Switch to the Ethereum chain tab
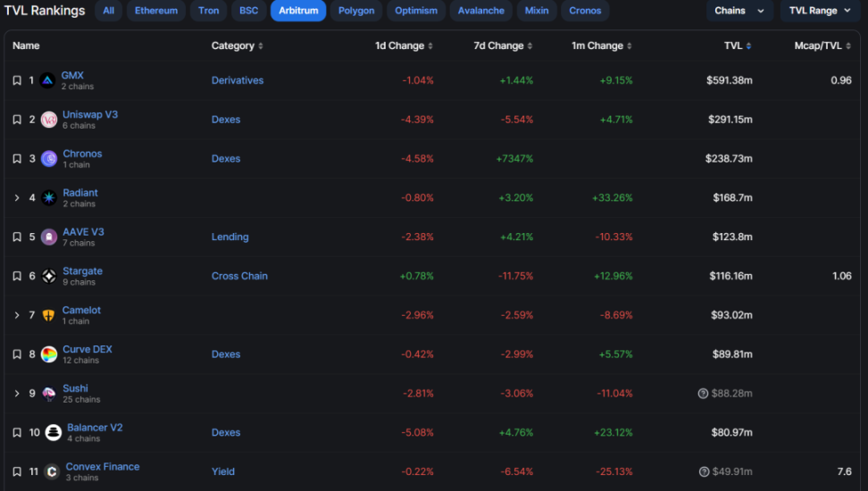The height and width of the screenshot is (491, 868). coord(155,11)
